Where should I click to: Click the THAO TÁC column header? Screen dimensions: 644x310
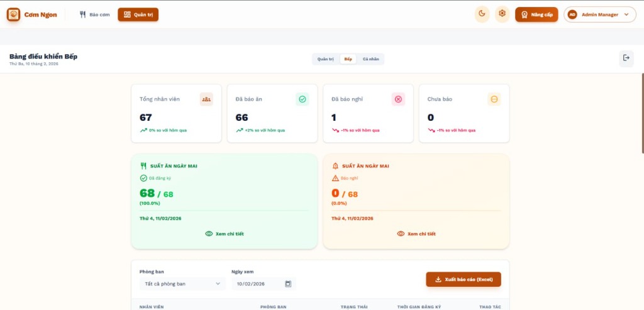[x=490, y=307]
